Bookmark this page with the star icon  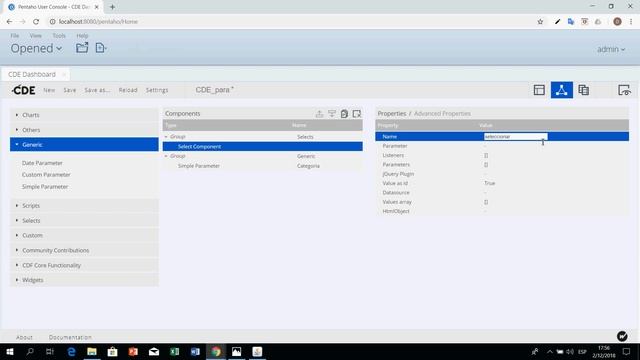click(x=540, y=22)
